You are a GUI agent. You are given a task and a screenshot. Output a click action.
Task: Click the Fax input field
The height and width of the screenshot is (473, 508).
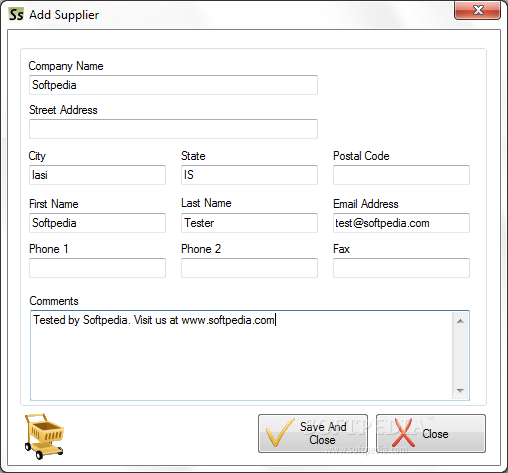401,268
